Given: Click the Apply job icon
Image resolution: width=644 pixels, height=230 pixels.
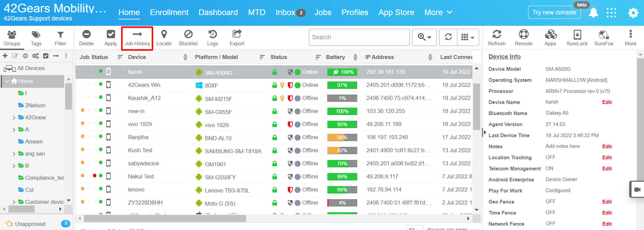Looking at the screenshot, I should [x=110, y=38].
